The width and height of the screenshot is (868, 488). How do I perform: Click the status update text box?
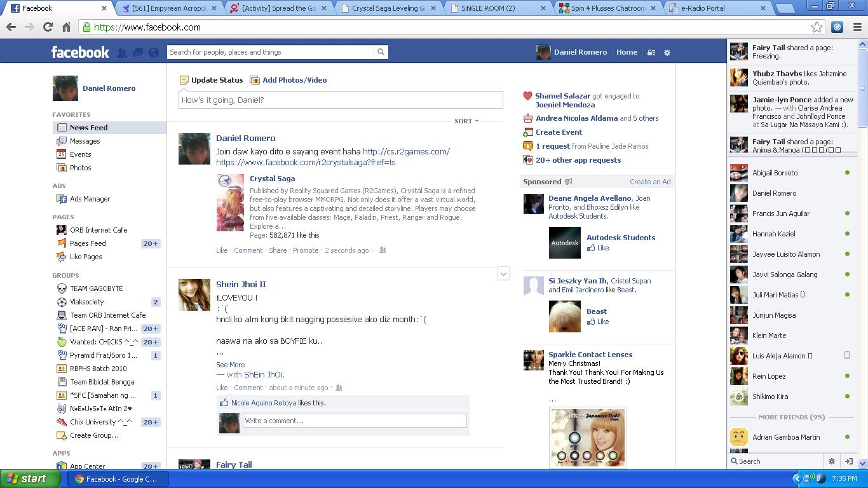(340, 100)
